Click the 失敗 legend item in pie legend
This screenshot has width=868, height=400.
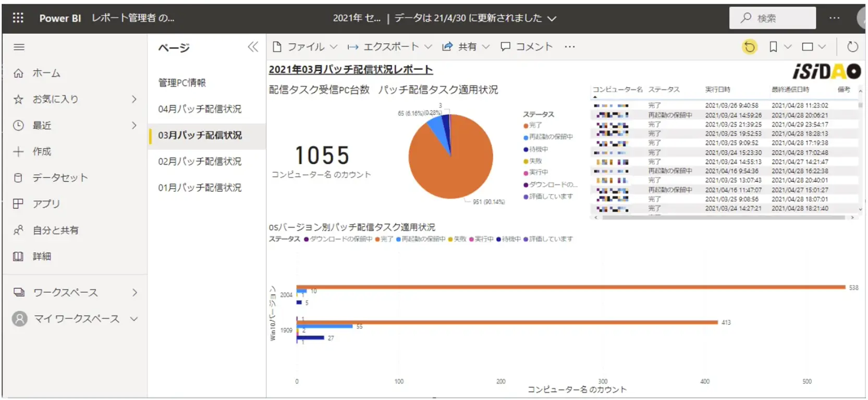533,161
